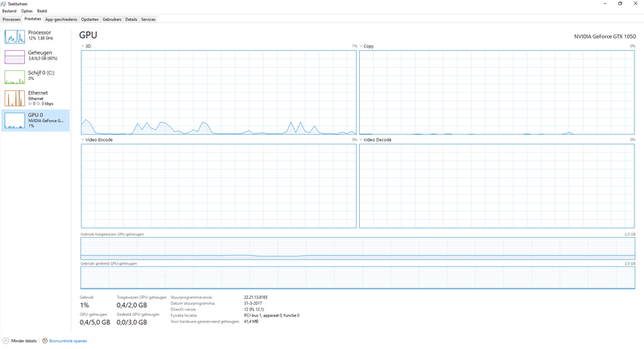This screenshot has width=644, height=349.
Task: Select the Geheugen mini graph thumbnail
Action: tap(14, 56)
